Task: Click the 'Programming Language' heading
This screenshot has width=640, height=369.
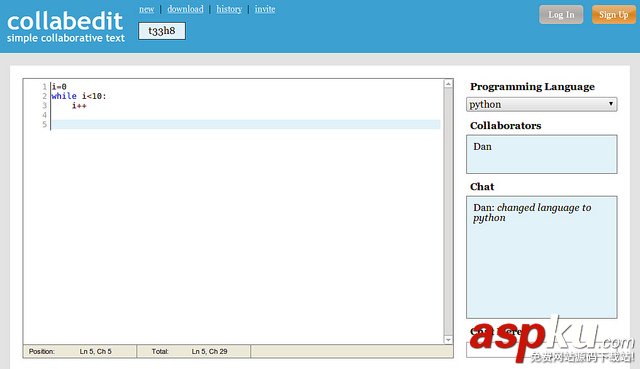Action: [x=532, y=87]
